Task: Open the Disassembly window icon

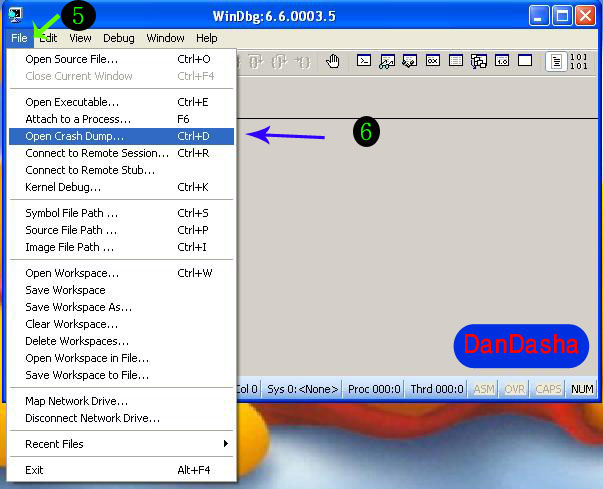Action: coord(502,61)
